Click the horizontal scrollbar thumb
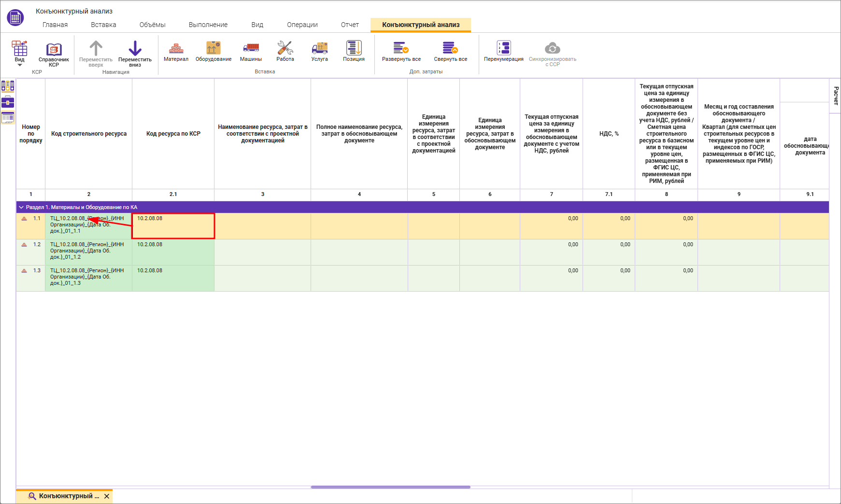This screenshot has height=504, width=841. pos(390,487)
